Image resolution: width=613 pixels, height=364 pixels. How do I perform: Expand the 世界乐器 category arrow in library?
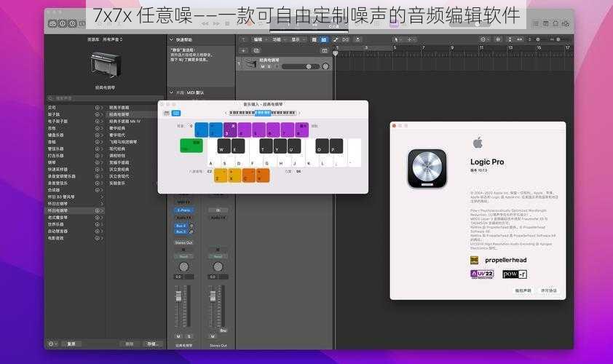click(x=102, y=224)
